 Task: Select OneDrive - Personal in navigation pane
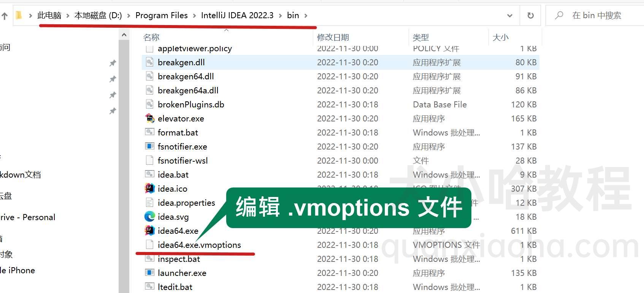(x=28, y=217)
